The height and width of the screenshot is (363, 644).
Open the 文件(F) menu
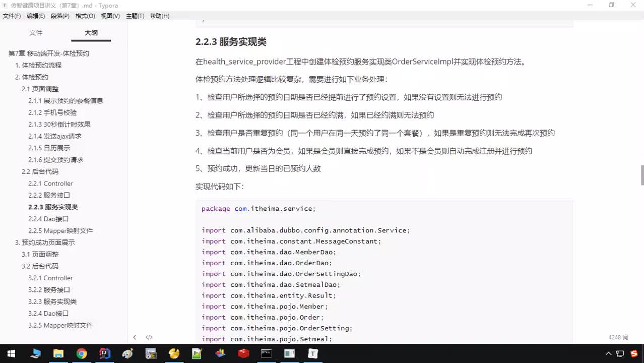point(12,16)
